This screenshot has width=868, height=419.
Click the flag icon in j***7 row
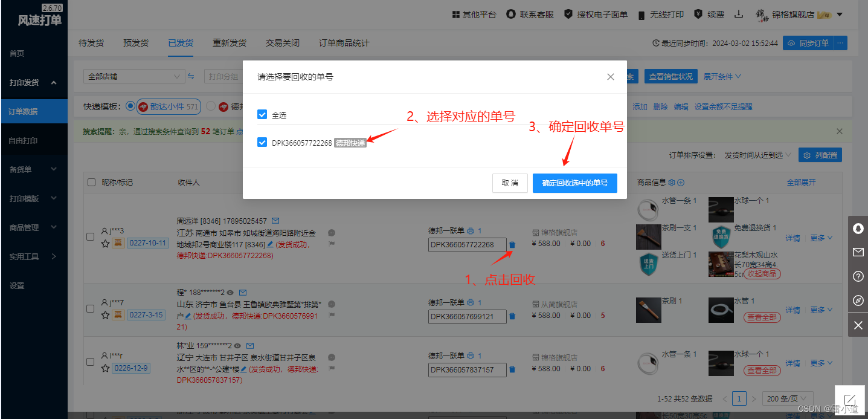coord(332,315)
